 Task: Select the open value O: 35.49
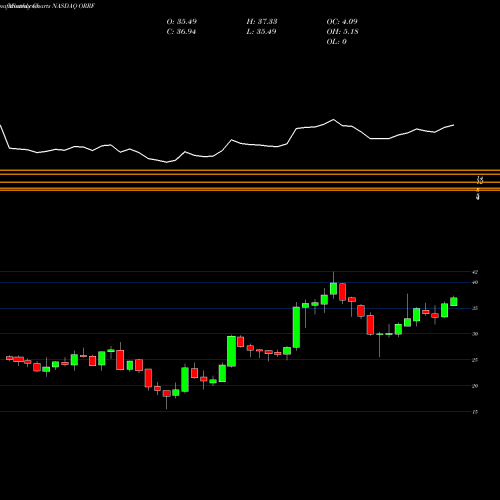click(182, 22)
